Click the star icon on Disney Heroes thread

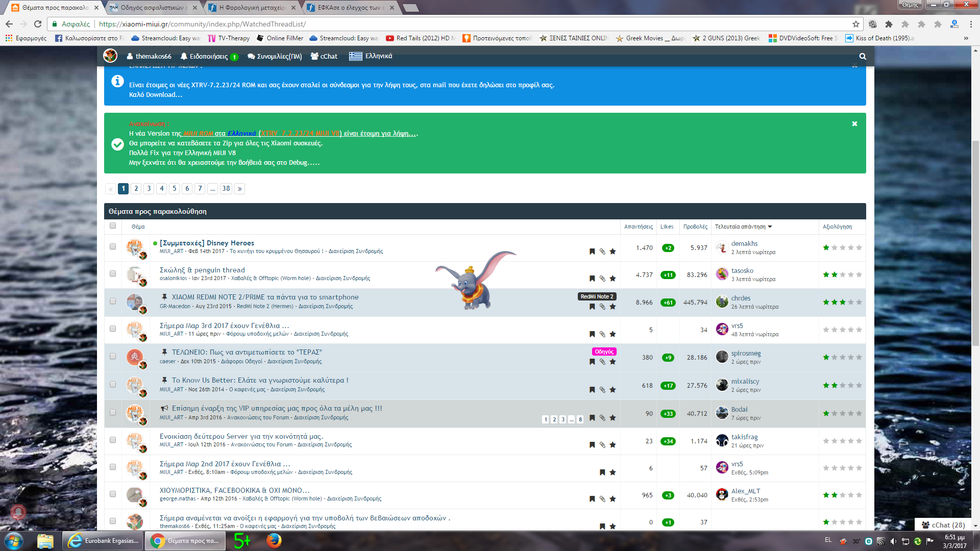(612, 252)
